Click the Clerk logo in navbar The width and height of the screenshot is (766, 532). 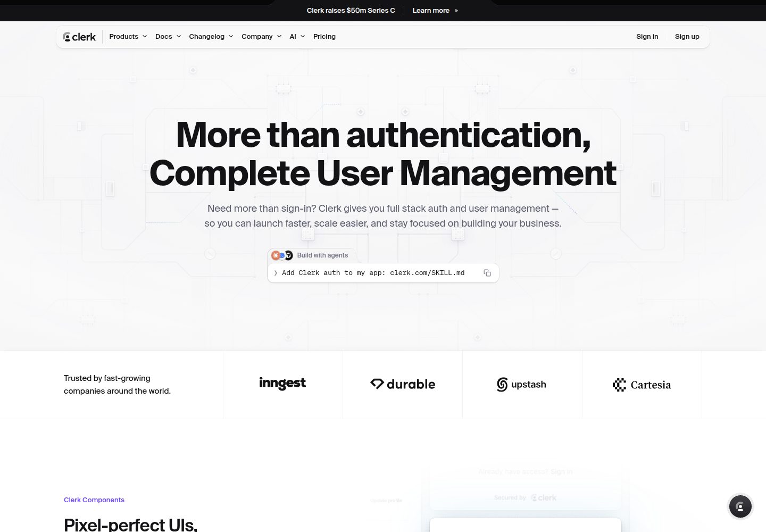coord(79,37)
